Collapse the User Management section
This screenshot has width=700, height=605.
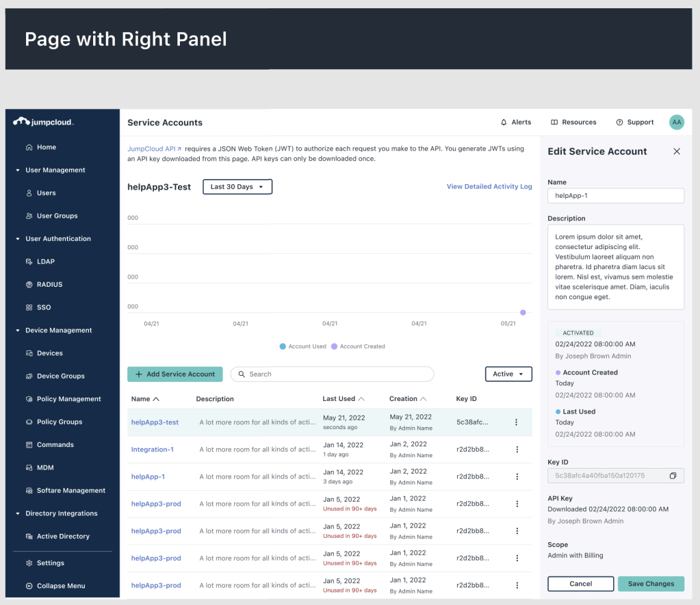[18, 170]
